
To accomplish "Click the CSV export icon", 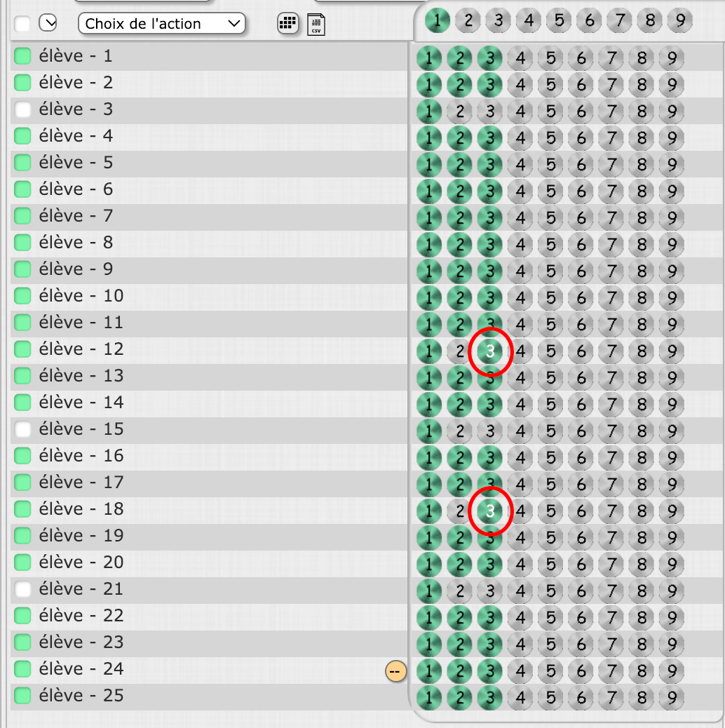I will click(316, 24).
